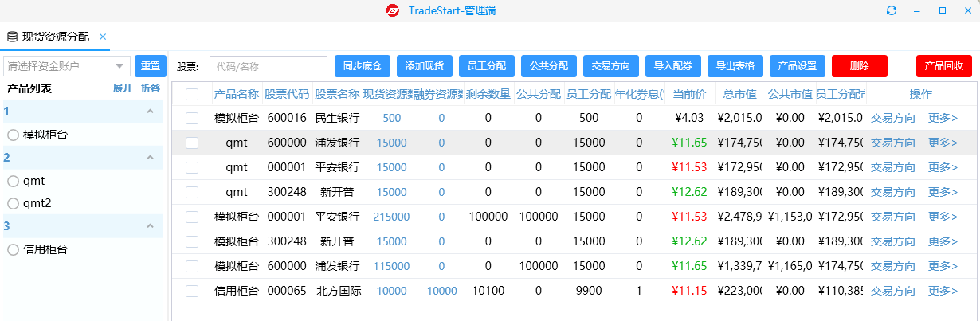Click the 公共分配 button
Viewport: 980px width, 321px height.
tap(549, 66)
